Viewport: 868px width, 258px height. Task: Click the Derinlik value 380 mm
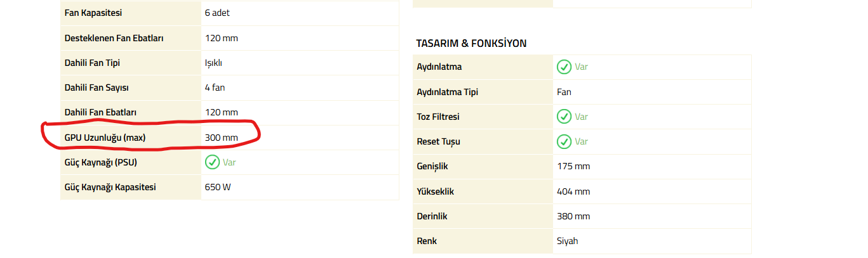(x=573, y=216)
